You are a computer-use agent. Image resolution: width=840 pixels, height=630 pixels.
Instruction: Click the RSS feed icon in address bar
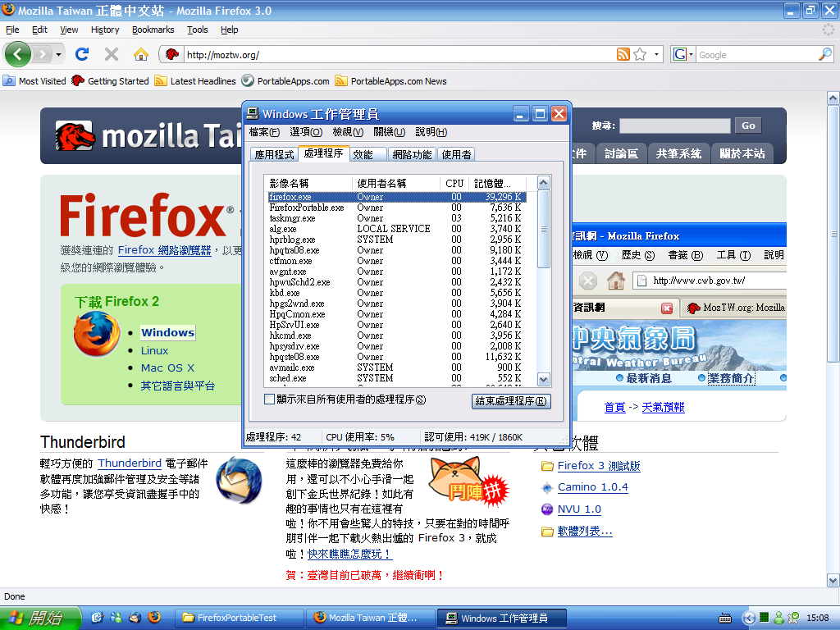pos(623,54)
